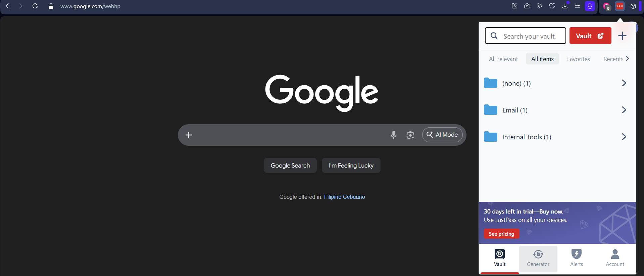The width and height of the screenshot is (644, 276).
Task: Go back to the previous page
Action: [x=7, y=6]
